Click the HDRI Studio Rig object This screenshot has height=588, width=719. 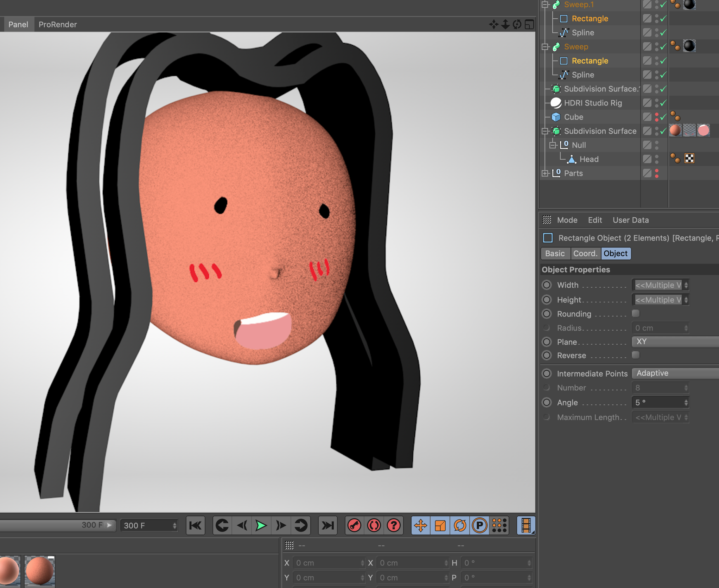[x=593, y=103]
